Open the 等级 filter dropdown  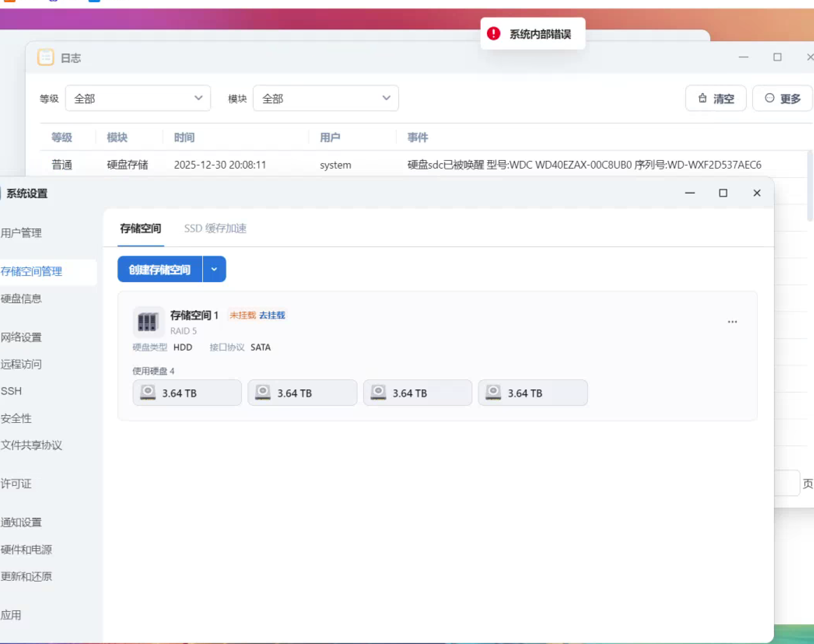point(138,99)
